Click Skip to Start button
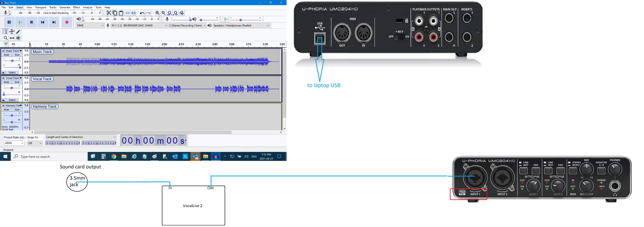 click(43, 22)
